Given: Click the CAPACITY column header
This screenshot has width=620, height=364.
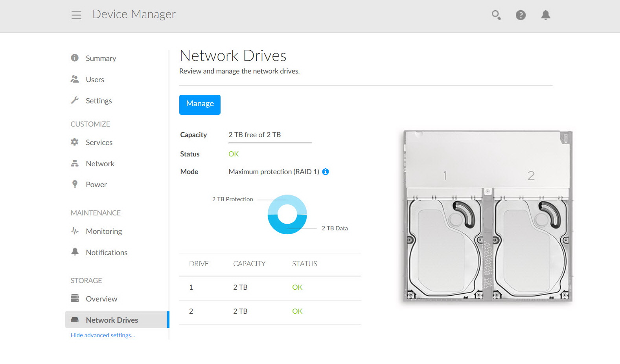Looking at the screenshot, I should (x=249, y=264).
